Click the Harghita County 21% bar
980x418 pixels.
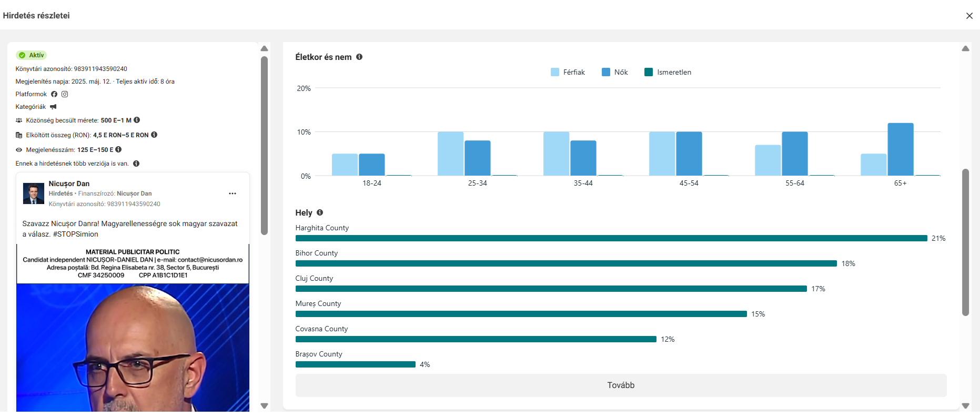(x=611, y=238)
